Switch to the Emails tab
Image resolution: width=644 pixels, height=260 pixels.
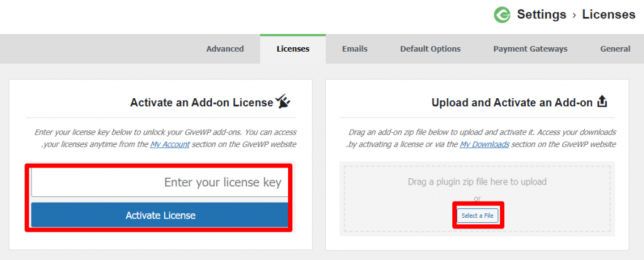pos(355,49)
